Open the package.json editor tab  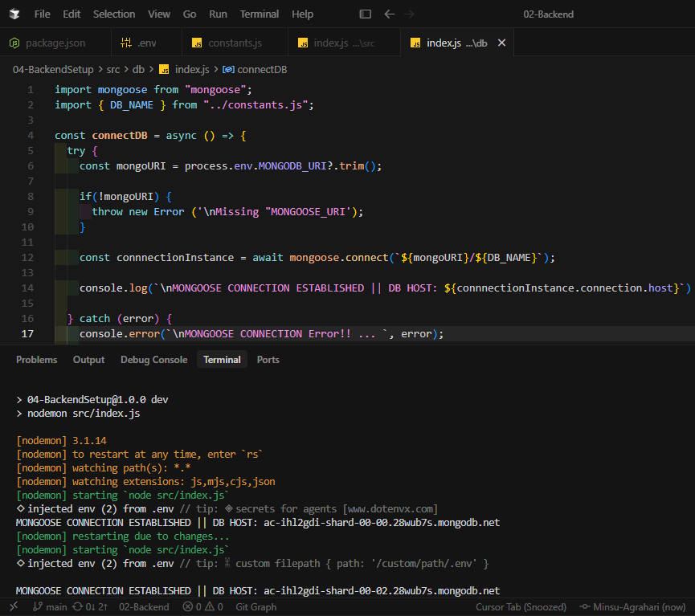tap(55, 42)
